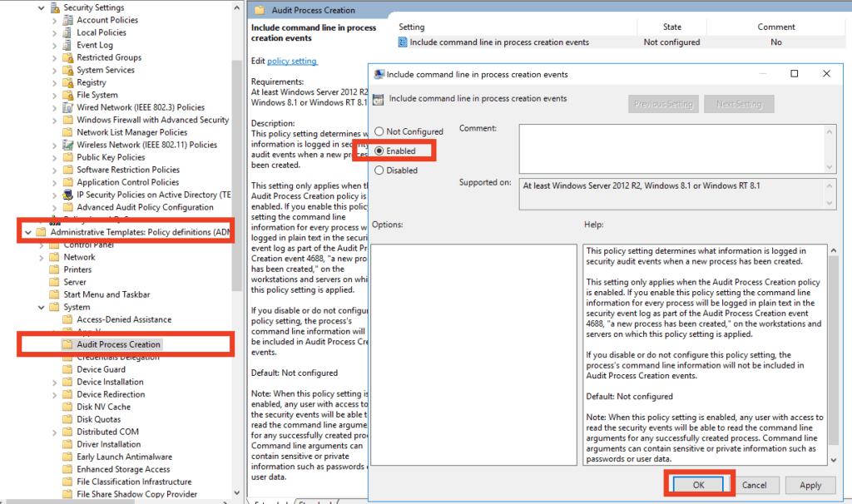
Task: Click the Help text vertical scrollbar
Action: [x=833, y=353]
